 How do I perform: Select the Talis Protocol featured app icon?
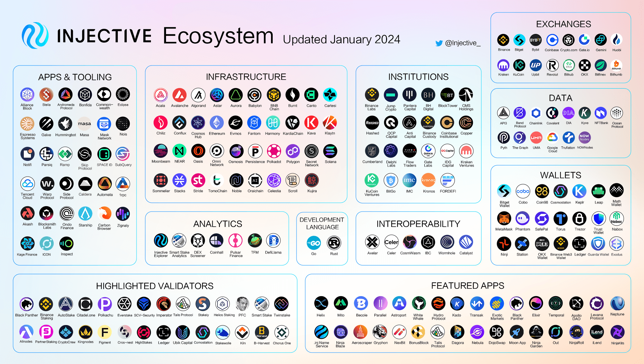point(438,332)
